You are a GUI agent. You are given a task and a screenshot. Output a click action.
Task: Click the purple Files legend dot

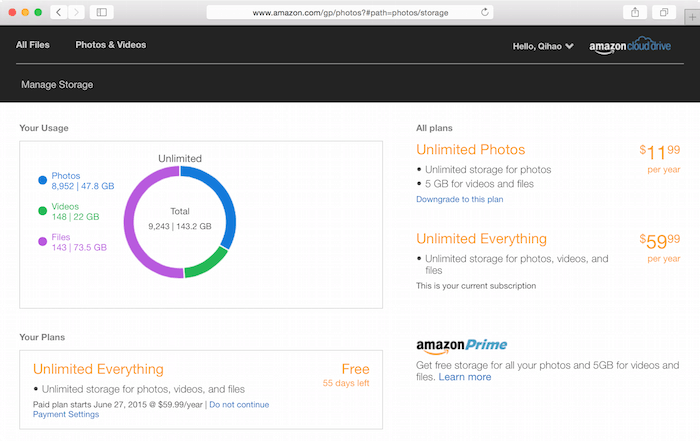coord(42,241)
